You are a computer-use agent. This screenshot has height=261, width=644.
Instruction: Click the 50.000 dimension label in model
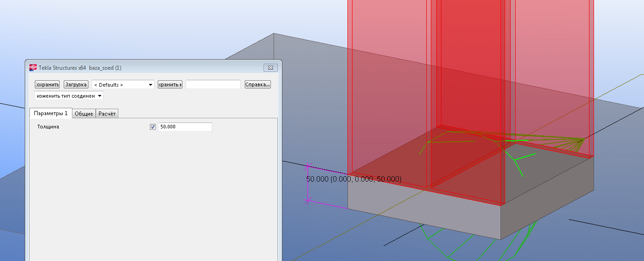click(x=353, y=179)
